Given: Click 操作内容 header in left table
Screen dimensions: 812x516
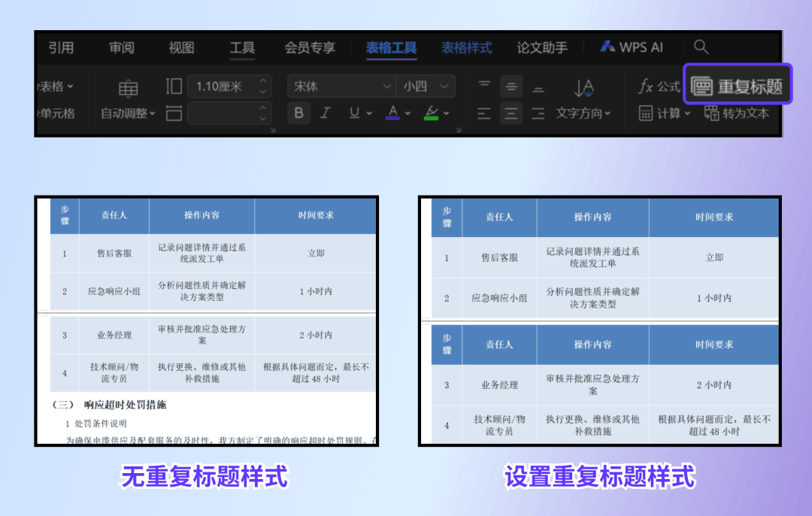Looking at the screenshot, I should pos(202,215).
